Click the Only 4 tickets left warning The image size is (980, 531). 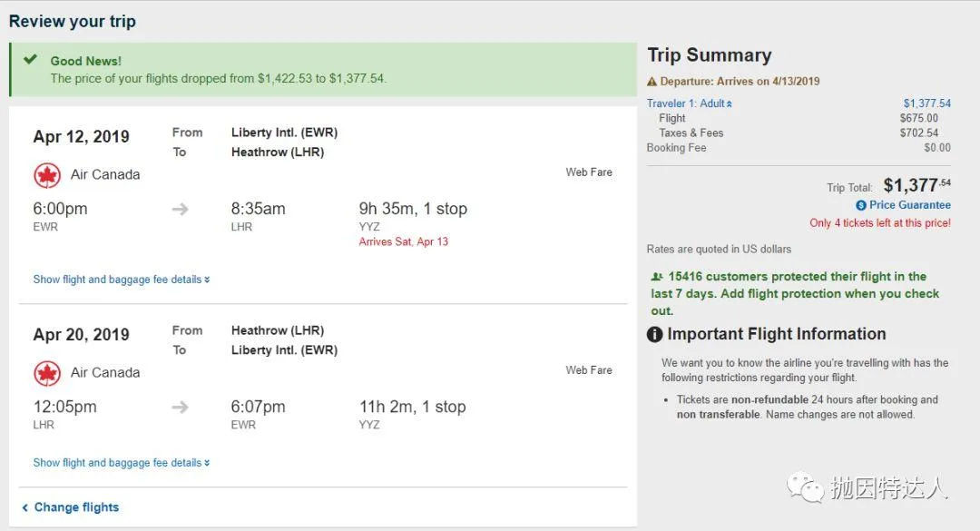879,223
